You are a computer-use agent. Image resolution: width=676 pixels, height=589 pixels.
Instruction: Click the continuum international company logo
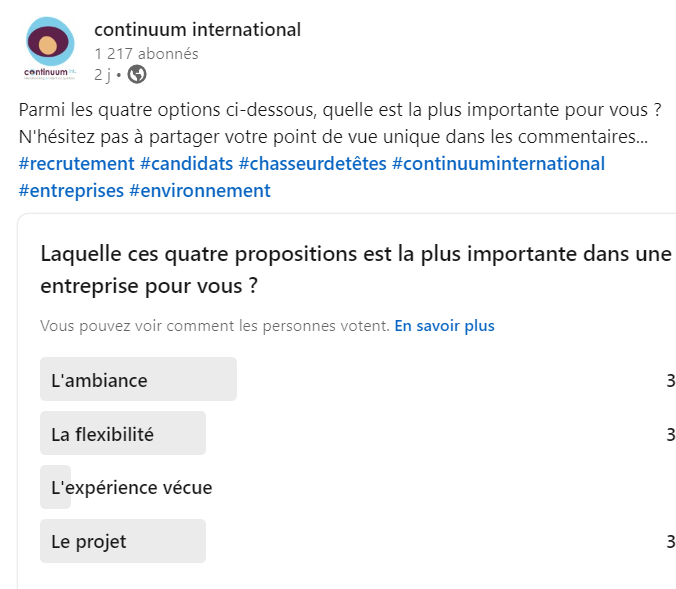[49, 49]
